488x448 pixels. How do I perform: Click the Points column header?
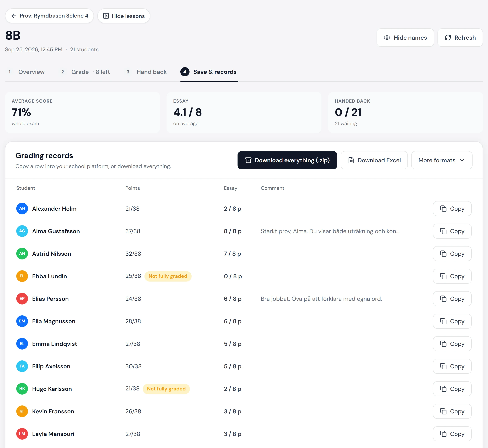click(x=132, y=188)
